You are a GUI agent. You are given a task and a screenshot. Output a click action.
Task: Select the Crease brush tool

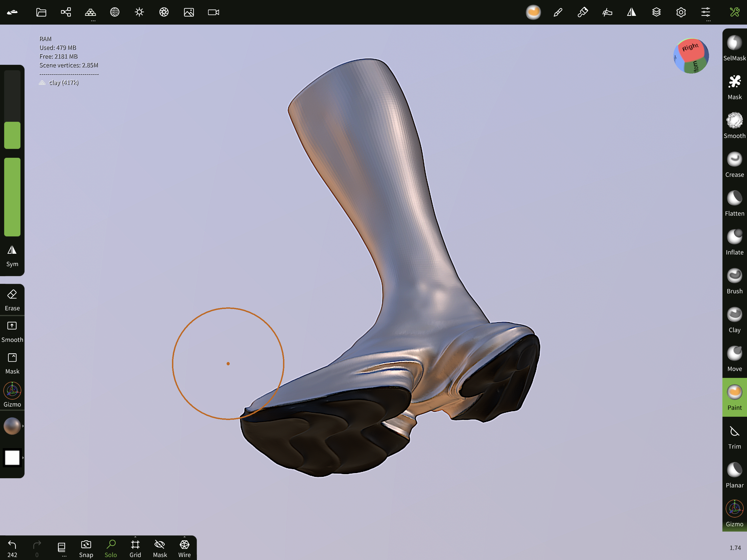click(734, 164)
